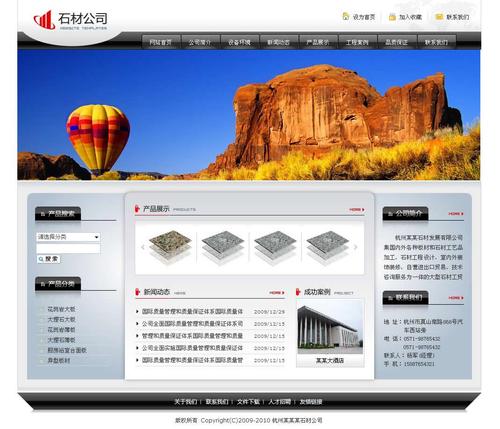Viewport: 500px width, 429px height.
Task: Click the magnifier icon on the 搜索 button
Action: pos(41,259)
